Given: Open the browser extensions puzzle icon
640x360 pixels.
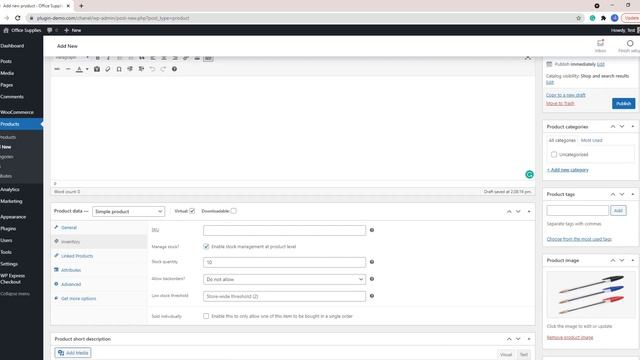Looking at the screenshot, I should click(603, 18).
